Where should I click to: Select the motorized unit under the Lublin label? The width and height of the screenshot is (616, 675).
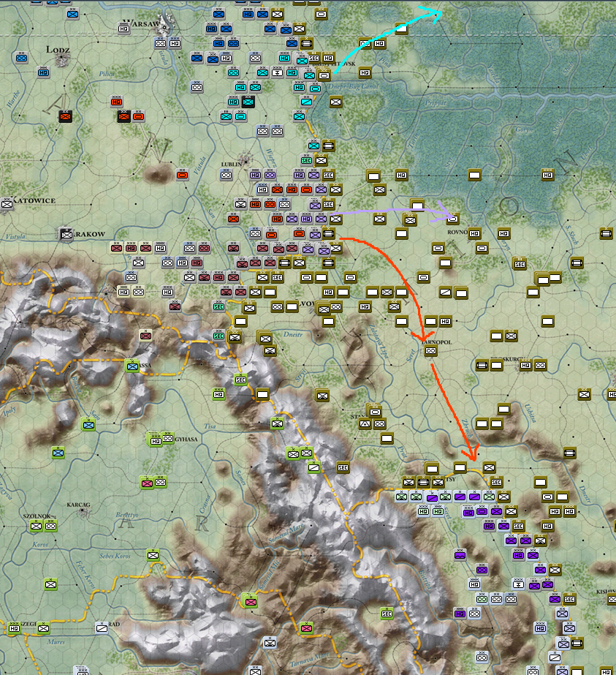[x=227, y=176]
